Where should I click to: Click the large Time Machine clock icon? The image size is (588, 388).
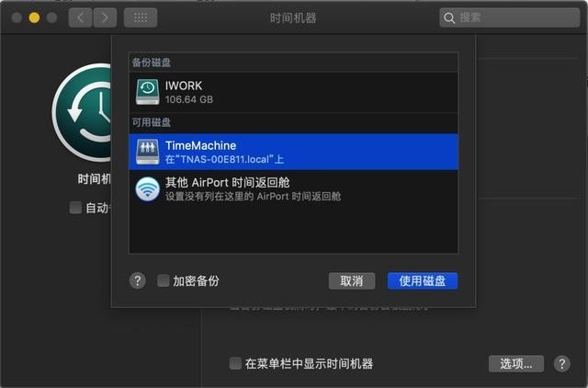[x=83, y=112]
